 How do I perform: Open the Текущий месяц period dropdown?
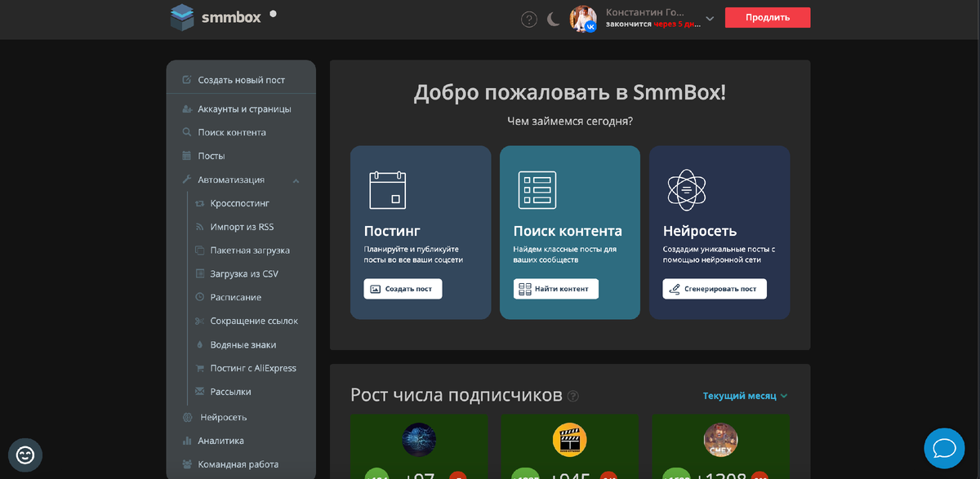pos(745,396)
